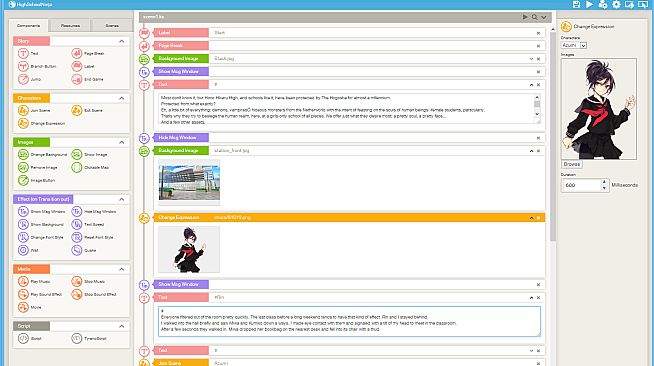This screenshot has height=366, width=654.
Task: Select the Text Speed component
Action: click(88, 225)
